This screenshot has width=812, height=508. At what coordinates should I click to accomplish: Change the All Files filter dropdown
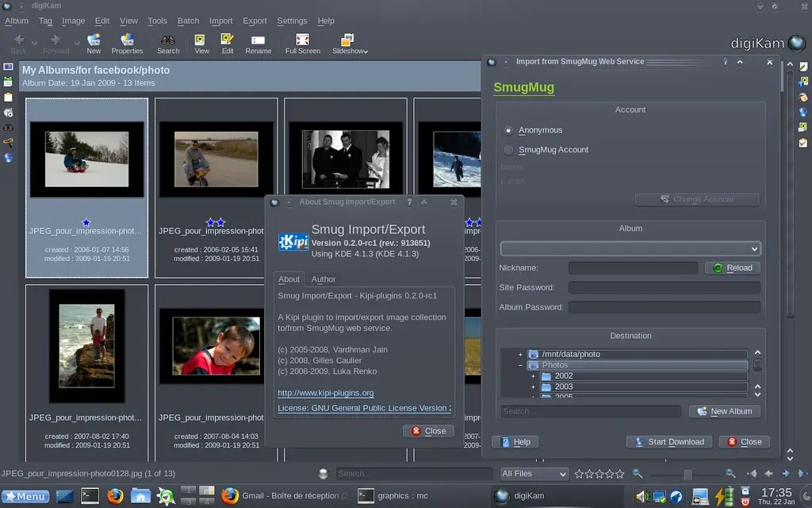[534, 473]
